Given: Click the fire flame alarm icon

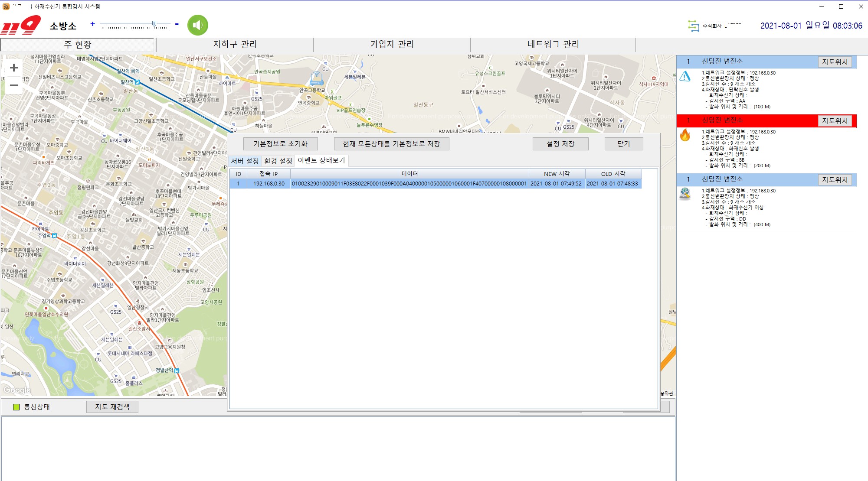Looking at the screenshot, I should (x=685, y=135).
